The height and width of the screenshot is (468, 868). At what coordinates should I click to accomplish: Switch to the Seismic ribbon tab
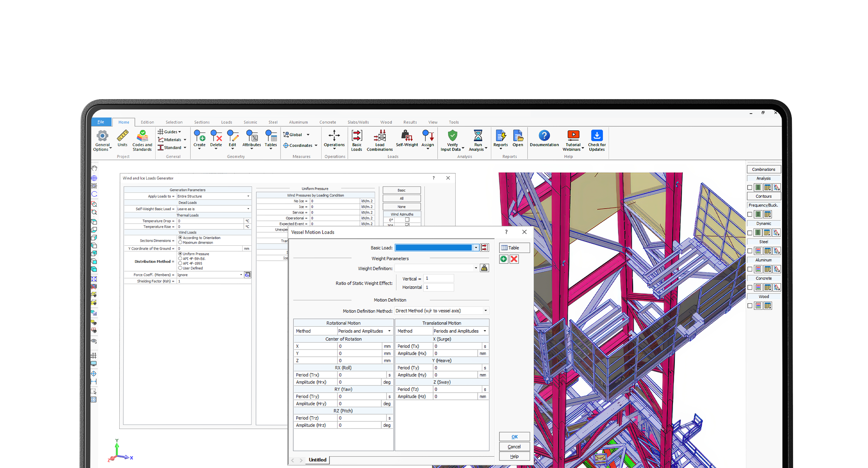250,122
